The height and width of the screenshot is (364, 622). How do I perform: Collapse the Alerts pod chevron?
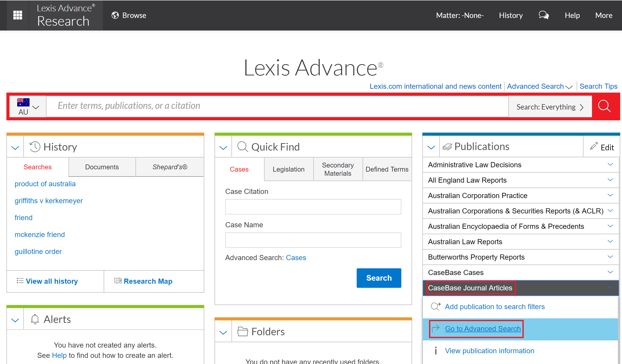tap(15, 320)
